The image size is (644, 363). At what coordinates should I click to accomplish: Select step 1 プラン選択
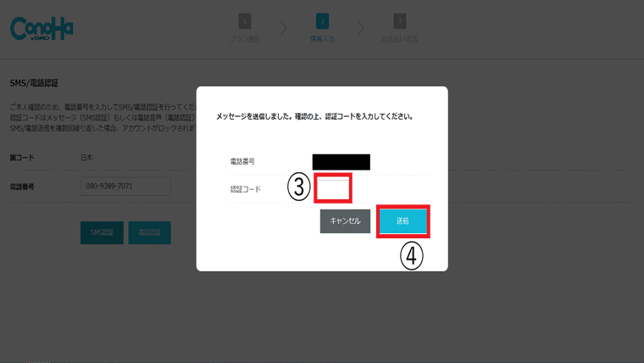[x=245, y=28]
